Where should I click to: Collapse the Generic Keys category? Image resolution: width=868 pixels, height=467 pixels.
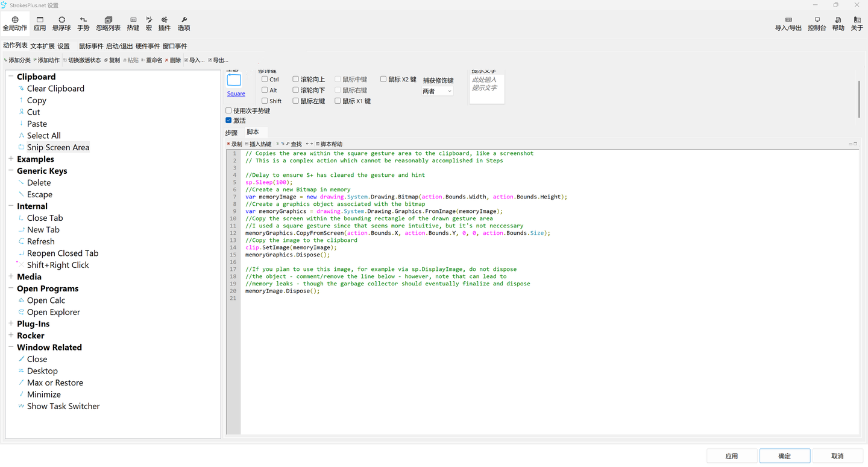coord(11,171)
